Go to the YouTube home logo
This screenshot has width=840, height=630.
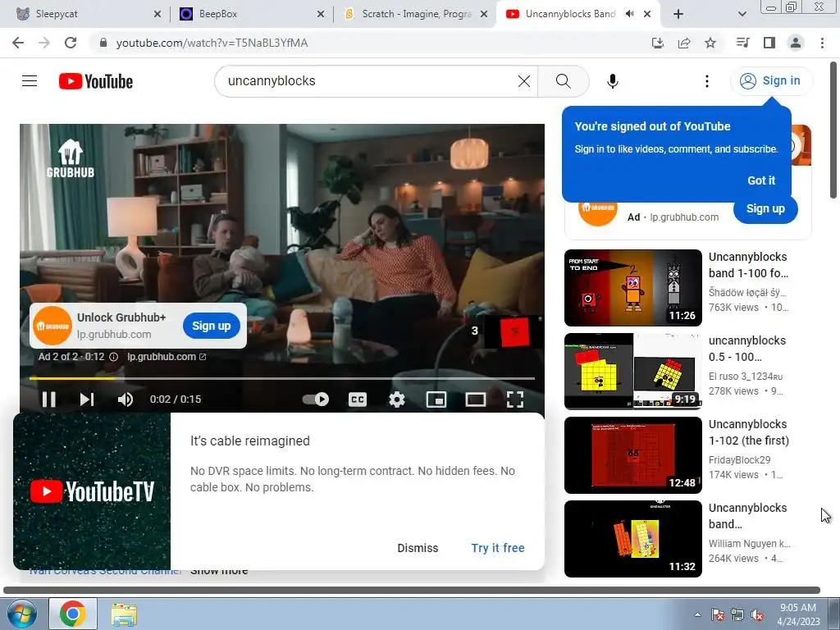coord(96,81)
